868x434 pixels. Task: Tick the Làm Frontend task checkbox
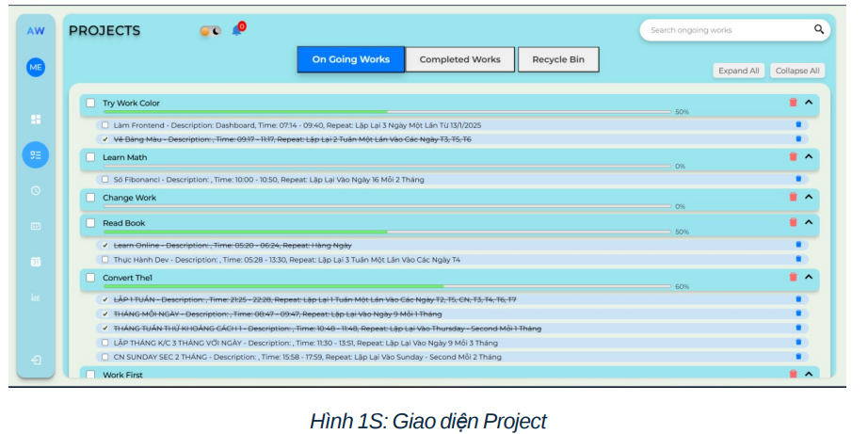(x=104, y=124)
